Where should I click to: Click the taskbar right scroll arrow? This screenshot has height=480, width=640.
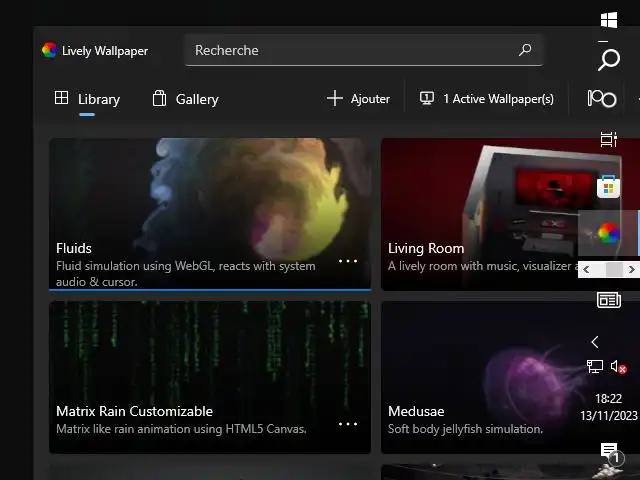pyautogui.click(x=632, y=269)
